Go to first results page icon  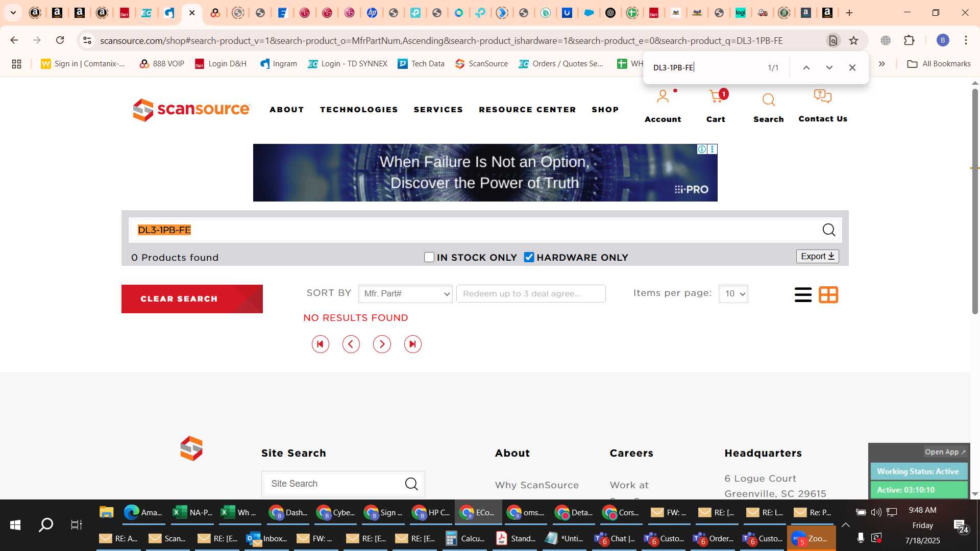(321, 344)
